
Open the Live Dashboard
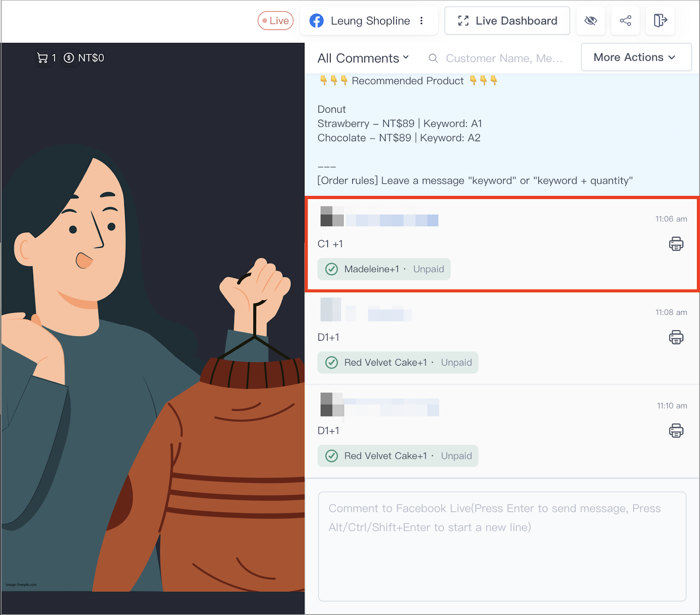507,20
